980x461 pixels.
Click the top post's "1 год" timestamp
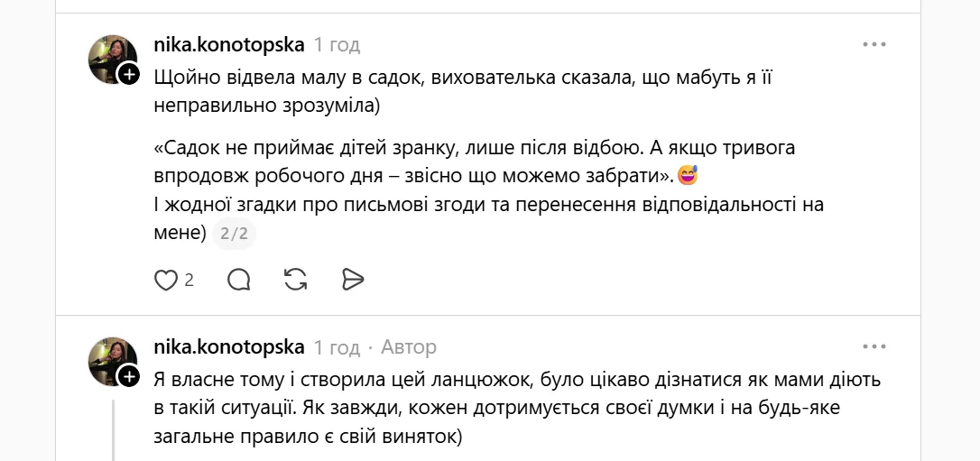click(x=337, y=44)
